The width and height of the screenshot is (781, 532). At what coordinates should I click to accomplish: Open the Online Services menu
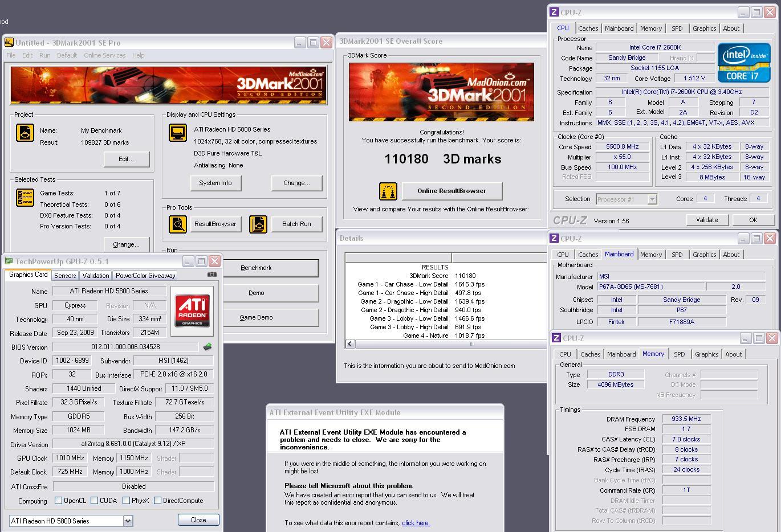[x=105, y=55]
